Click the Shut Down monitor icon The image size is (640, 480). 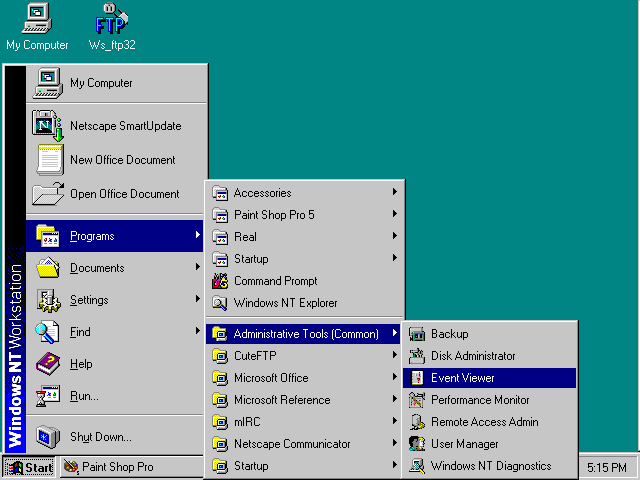pos(48,436)
